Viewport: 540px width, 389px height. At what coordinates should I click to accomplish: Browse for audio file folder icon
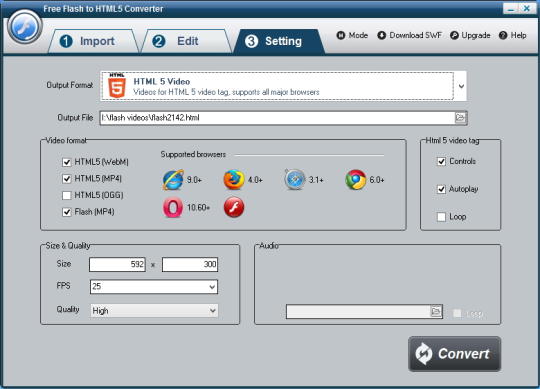pos(436,312)
